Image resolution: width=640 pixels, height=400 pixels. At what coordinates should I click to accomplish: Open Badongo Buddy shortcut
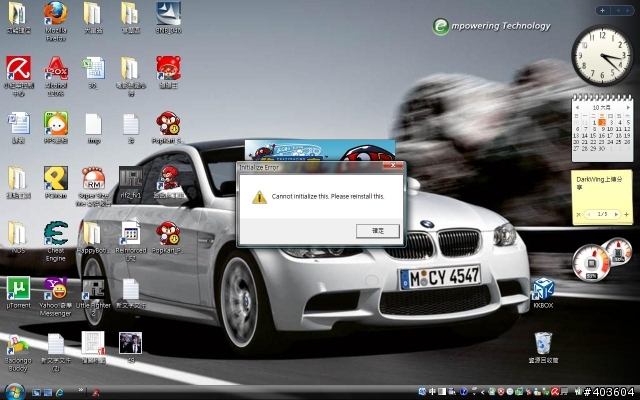click(x=18, y=352)
